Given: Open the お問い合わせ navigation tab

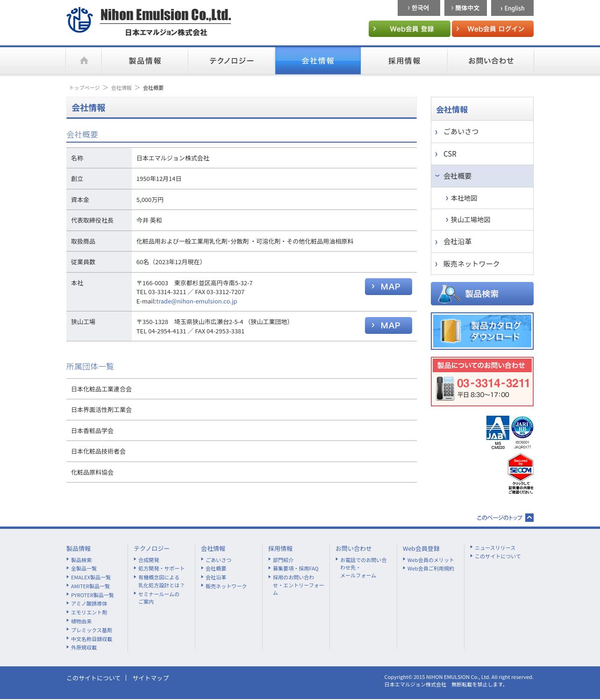Looking at the screenshot, I should [491, 61].
